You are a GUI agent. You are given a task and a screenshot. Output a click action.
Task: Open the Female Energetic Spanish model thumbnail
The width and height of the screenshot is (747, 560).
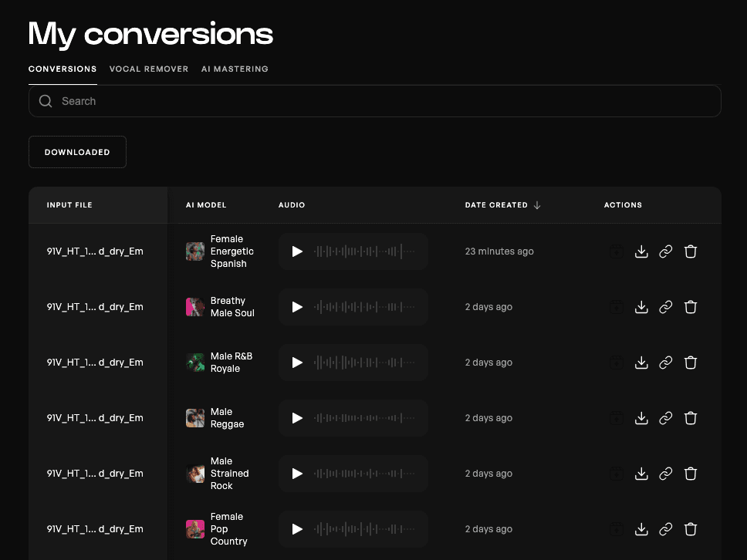tap(194, 251)
